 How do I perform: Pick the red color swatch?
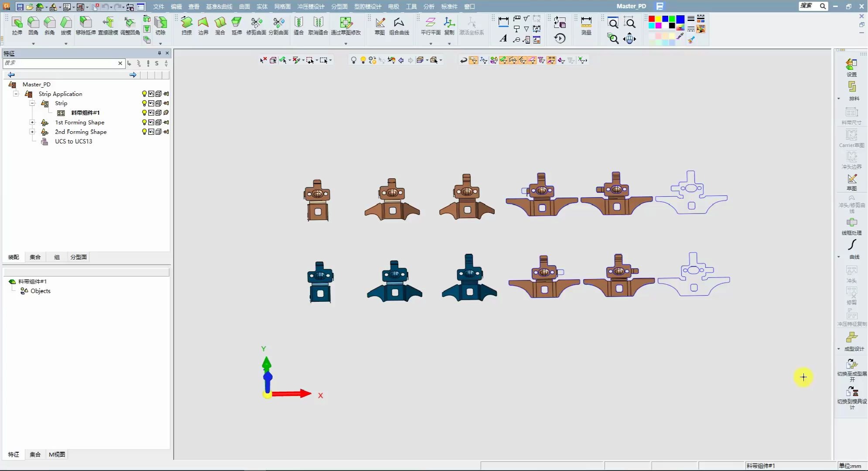pyautogui.click(x=652, y=19)
